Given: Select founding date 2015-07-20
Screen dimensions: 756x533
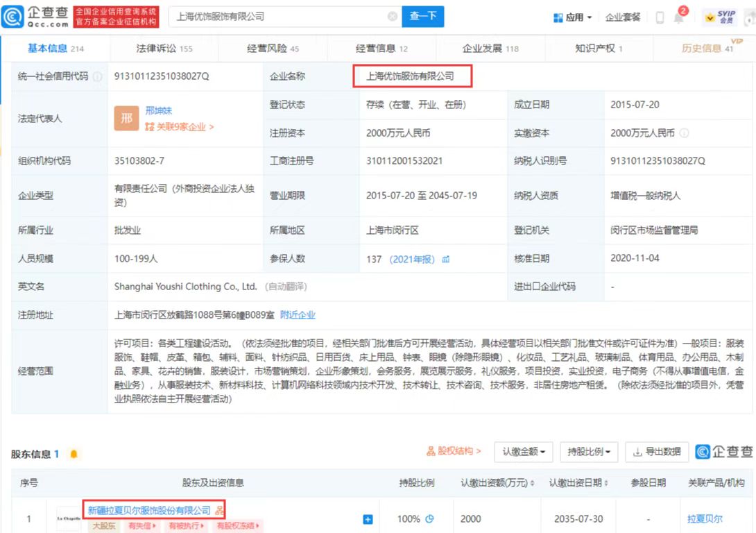Looking at the screenshot, I should point(635,105).
